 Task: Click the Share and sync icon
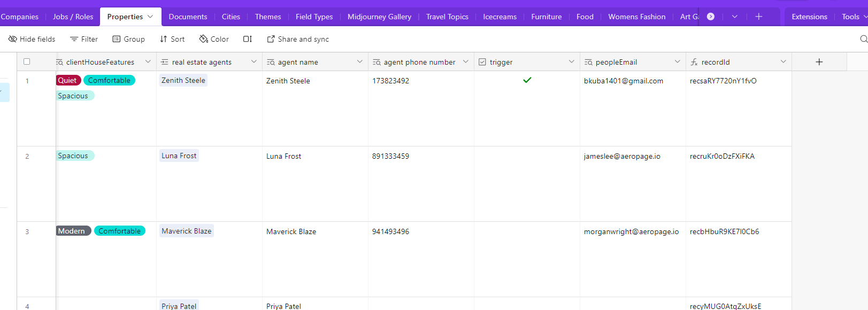click(x=271, y=39)
